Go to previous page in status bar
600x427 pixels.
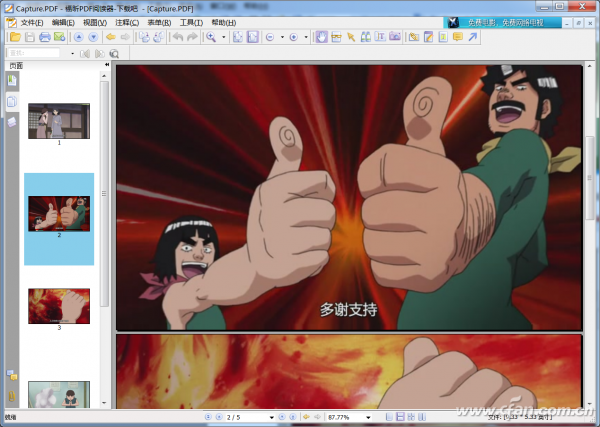click(219, 417)
